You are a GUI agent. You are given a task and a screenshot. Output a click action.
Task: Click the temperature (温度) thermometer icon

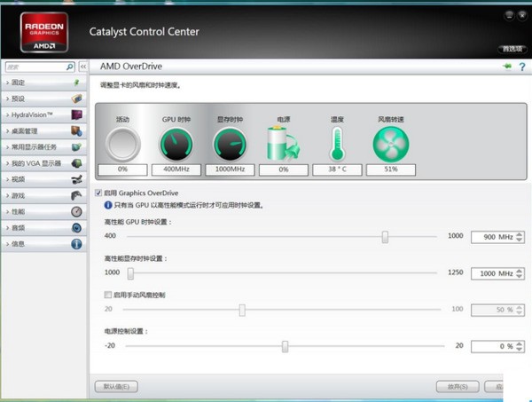337,144
